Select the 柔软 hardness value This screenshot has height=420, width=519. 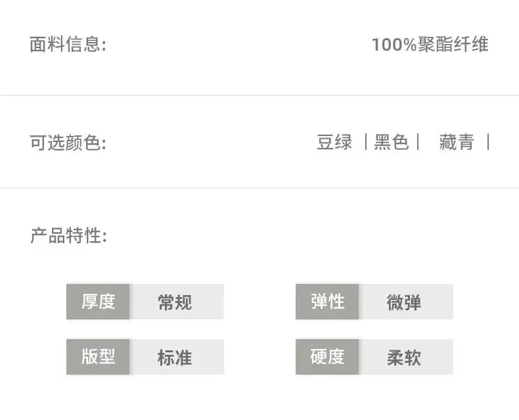404,358
